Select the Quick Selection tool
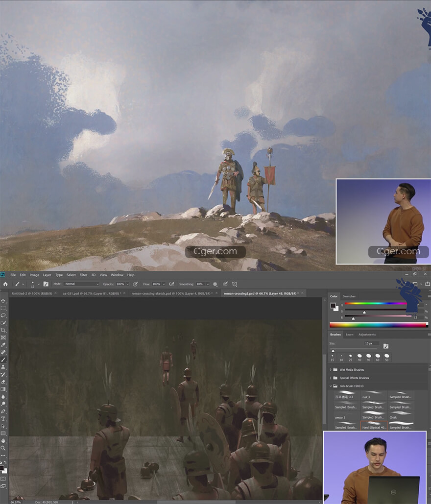Image resolution: width=431 pixels, height=504 pixels. (3, 323)
